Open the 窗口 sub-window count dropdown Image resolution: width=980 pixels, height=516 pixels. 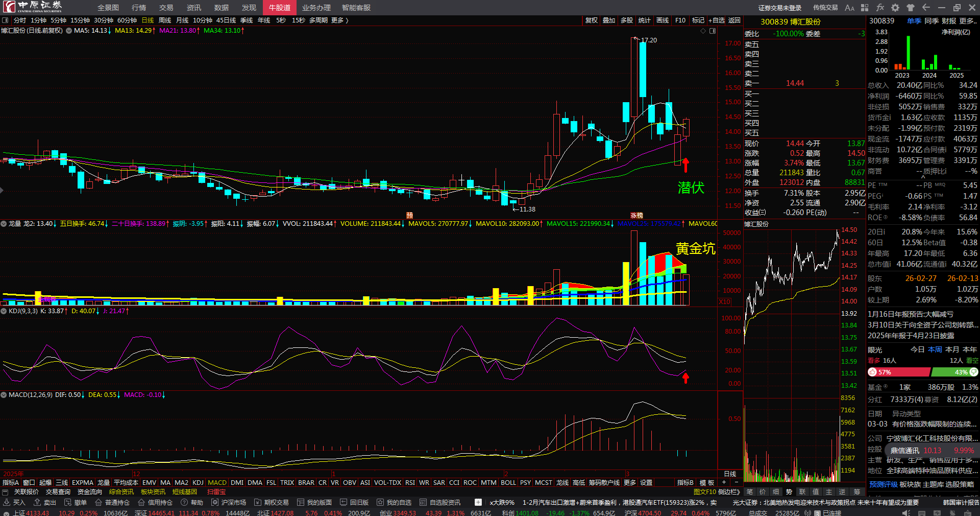[x=29, y=482]
